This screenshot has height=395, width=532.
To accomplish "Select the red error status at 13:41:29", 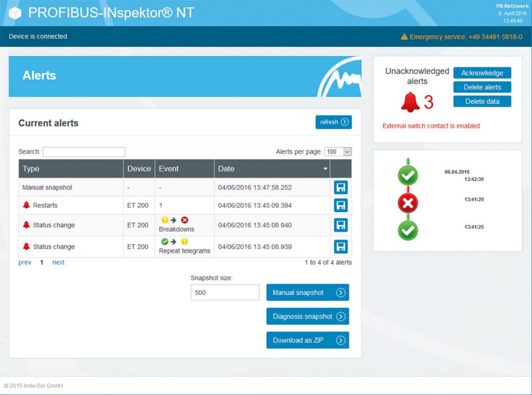I will coord(408,202).
